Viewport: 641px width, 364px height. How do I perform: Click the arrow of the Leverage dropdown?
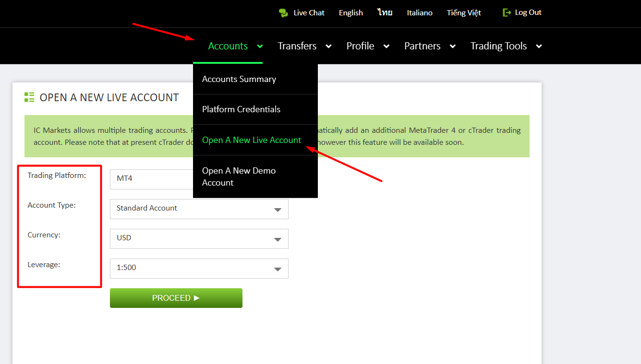pos(278,270)
